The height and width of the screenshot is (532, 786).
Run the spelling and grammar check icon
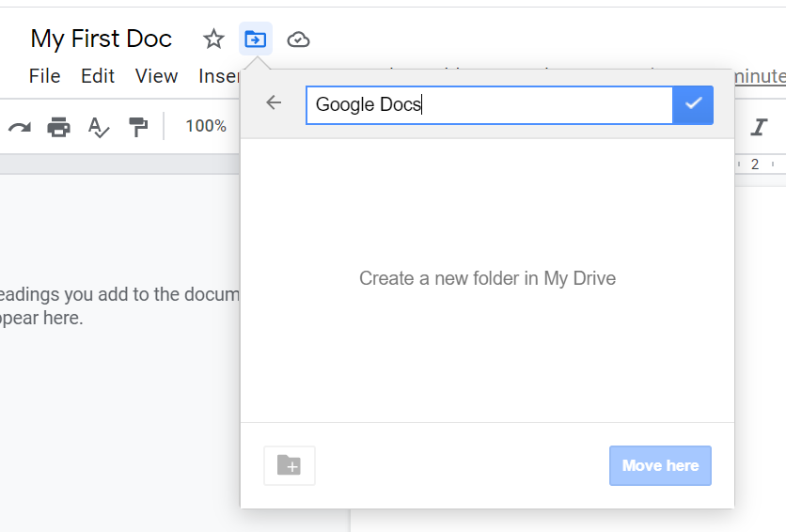coord(98,127)
